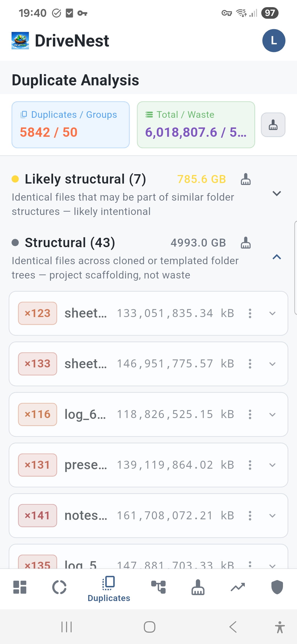Expand the ×141 notes duplicate group

click(x=272, y=516)
